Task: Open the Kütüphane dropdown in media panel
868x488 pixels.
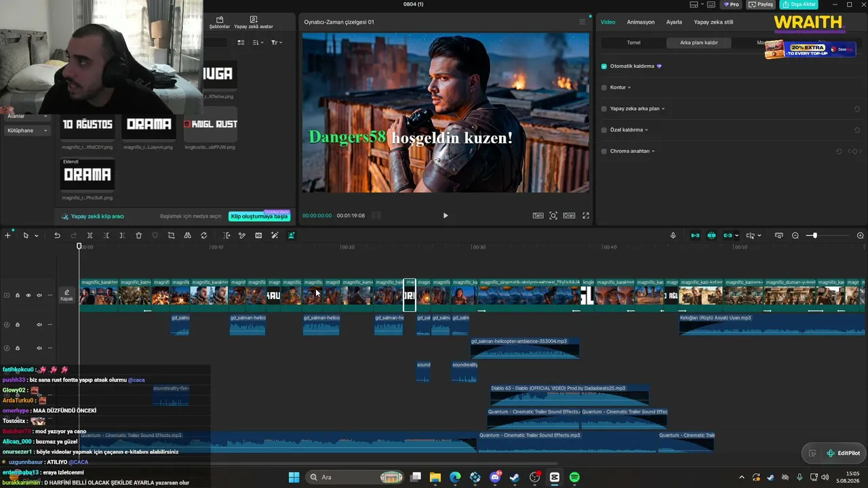Action: (x=27, y=130)
